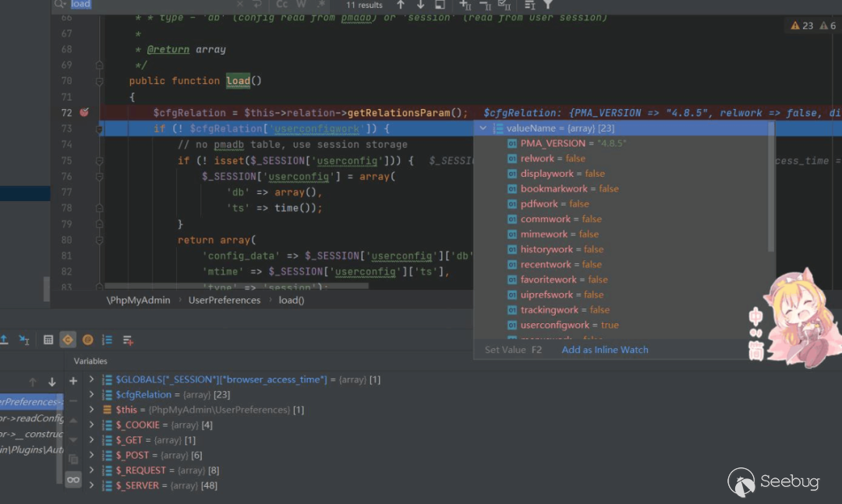
Task: Expand the $cfgRelation variable node
Action: (91, 395)
